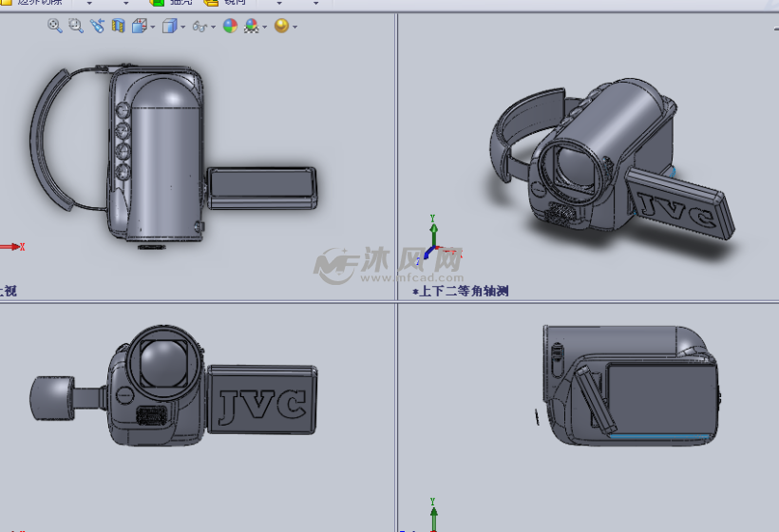Viewport: 779px width, 532px height.
Task: Open the Apply Scene dropdown arrow
Action: (x=264, y=27)
